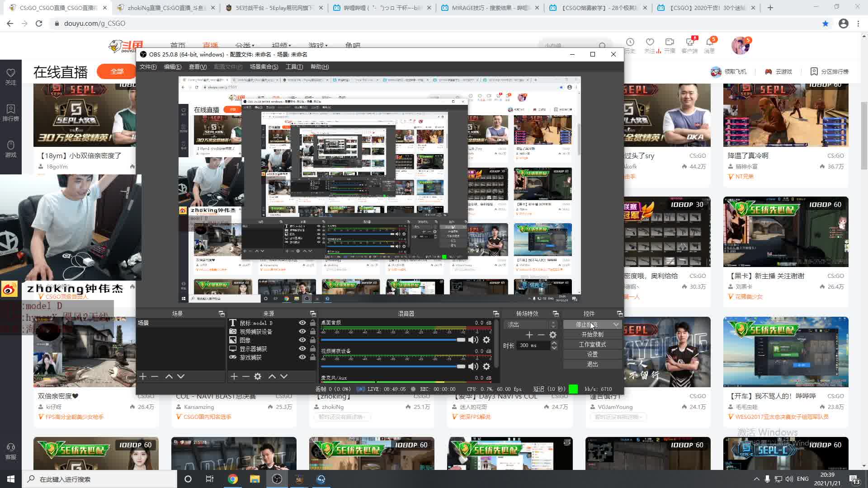The width and height of the screenshot is (868, 488).
Task: Open Douyu watch history clock icon
Action: (x=630, y=42)
